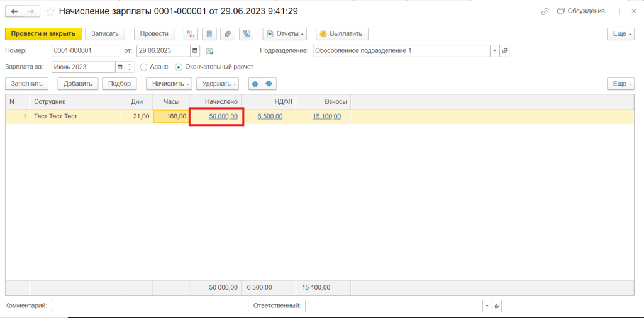Select the Окончательный расчет radio button
Screen dimensions: 644x318
[x=179, y=67]
